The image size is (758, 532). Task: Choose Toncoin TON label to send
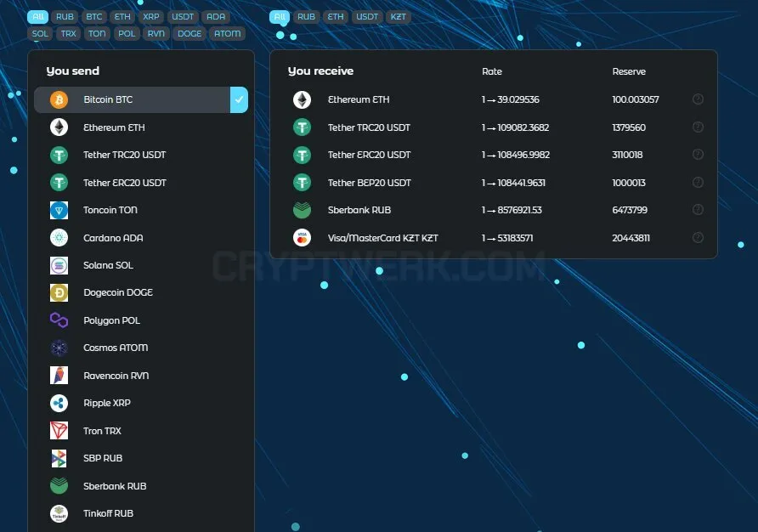[110, 211]
